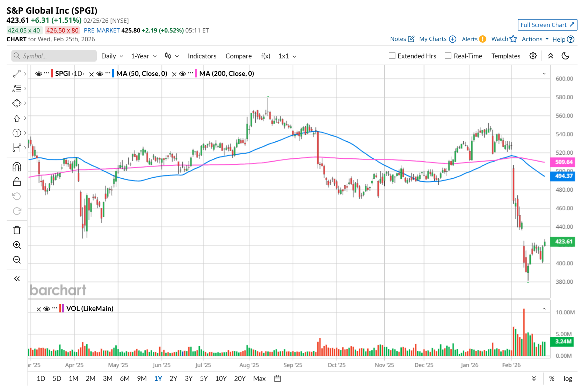Click the Symbol search input field
The width and height of the screenshot is (588, 391).
[54, 56]
